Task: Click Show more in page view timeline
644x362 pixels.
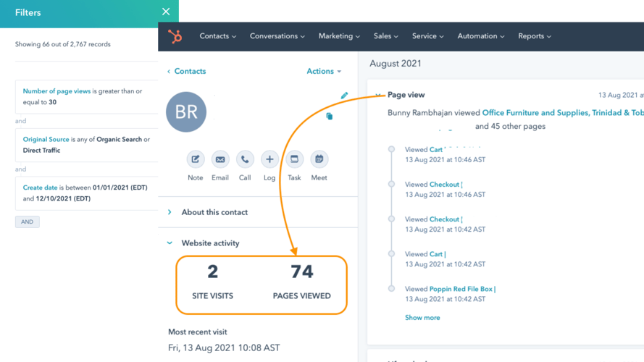Action: coord(422,318)
